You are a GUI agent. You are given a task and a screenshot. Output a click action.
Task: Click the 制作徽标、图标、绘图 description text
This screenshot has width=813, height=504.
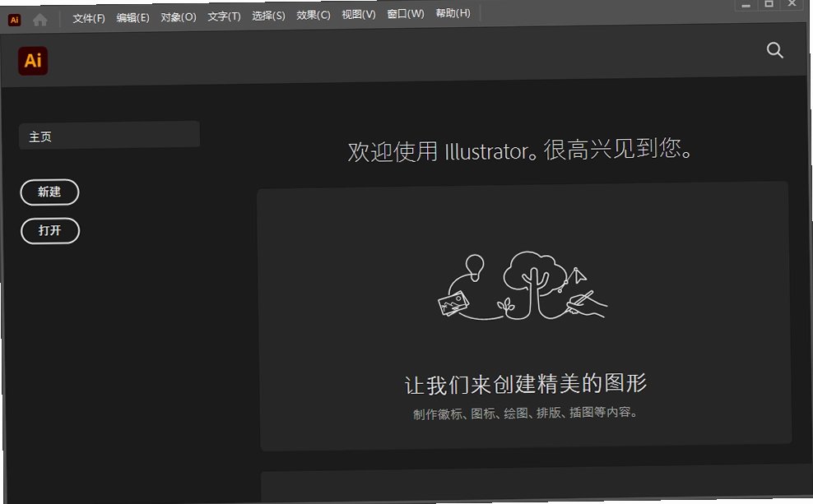coord(525,413)
